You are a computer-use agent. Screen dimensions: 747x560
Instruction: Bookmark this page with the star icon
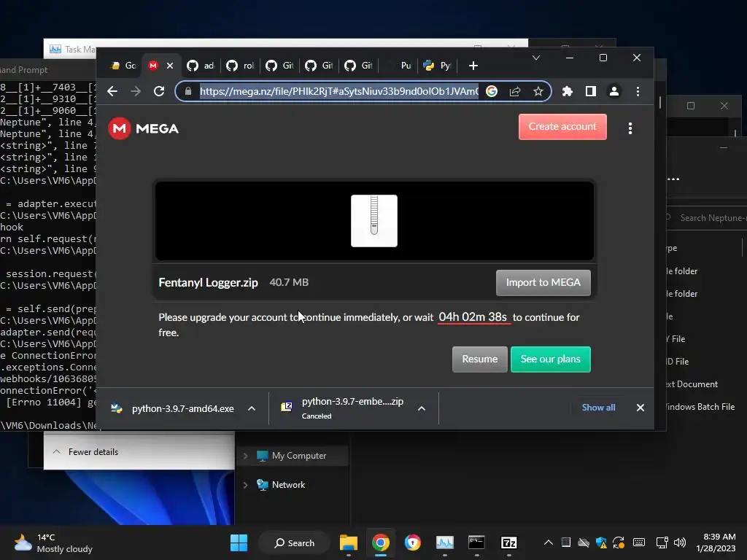pos(538,91)
